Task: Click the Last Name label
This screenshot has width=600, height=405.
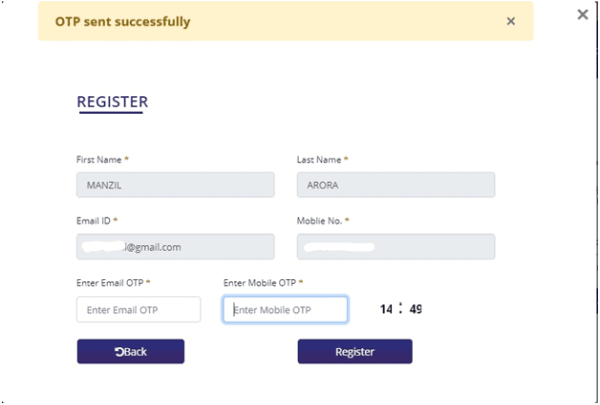Action: (x=322, y=160)
